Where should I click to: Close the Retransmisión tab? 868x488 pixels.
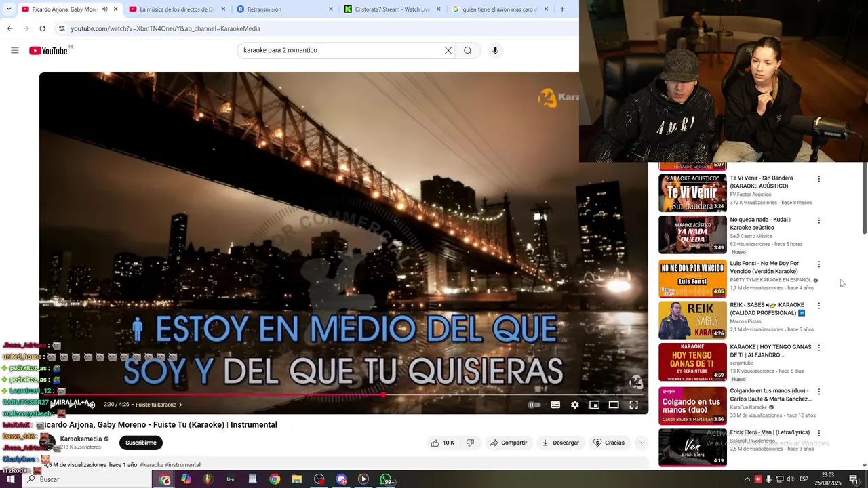point(331,9)
